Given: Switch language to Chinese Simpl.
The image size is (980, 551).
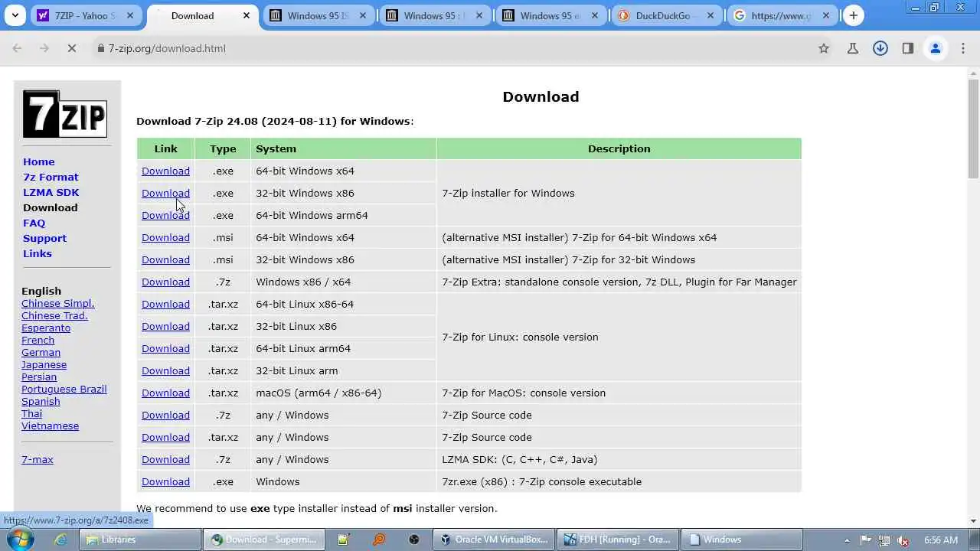Looking at the screenshot, I should click(x=58, y=303).
